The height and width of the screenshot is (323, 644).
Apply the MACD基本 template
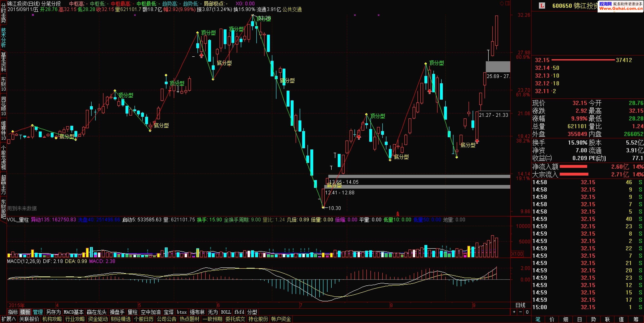click(x=74, y=312)
